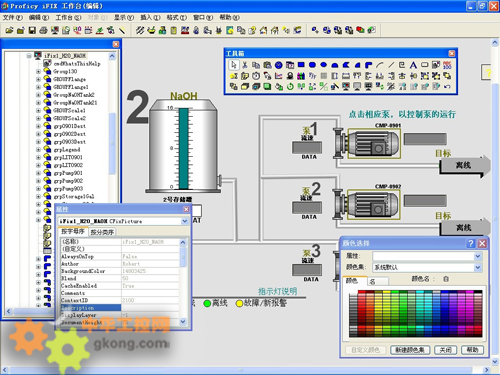
Task: Insert a Datalink with the ABC 100 icon
Action: click(x=447, y=65)
